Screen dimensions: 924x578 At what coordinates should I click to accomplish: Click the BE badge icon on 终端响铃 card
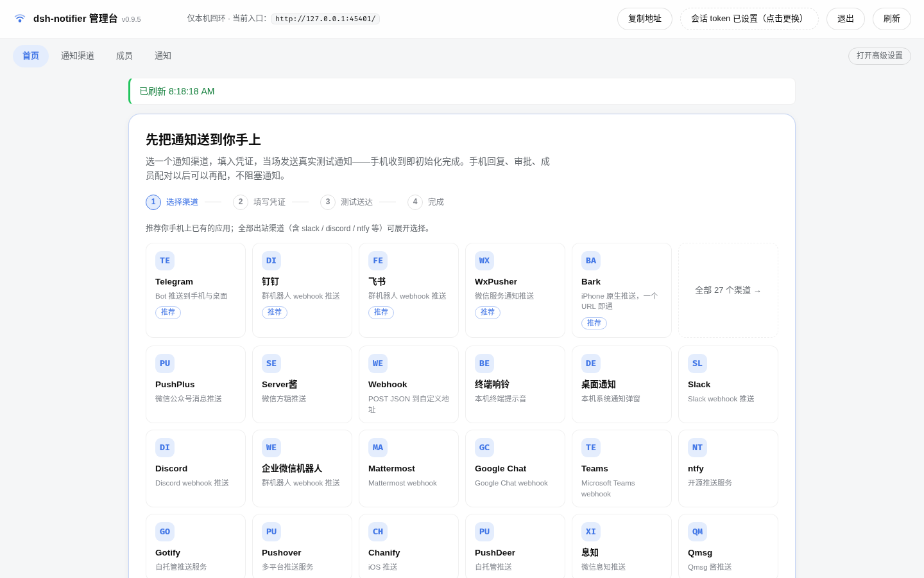(x=484, y=363)
